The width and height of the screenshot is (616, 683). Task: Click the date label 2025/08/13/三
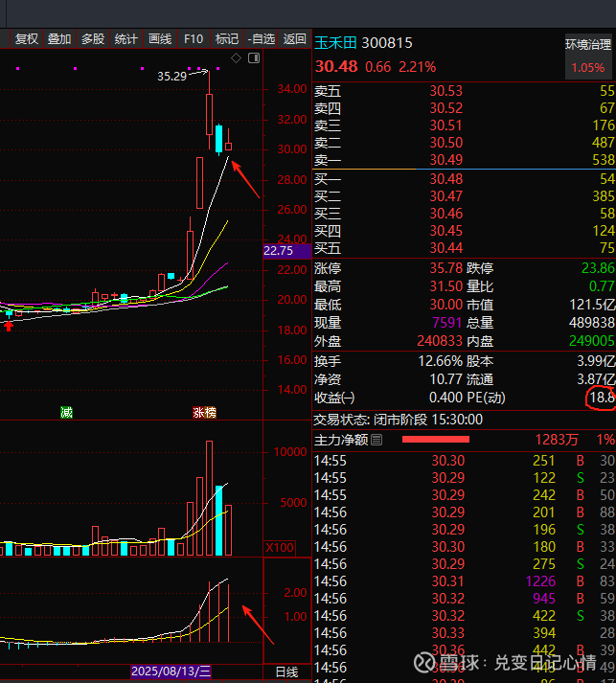coord(171,672)
